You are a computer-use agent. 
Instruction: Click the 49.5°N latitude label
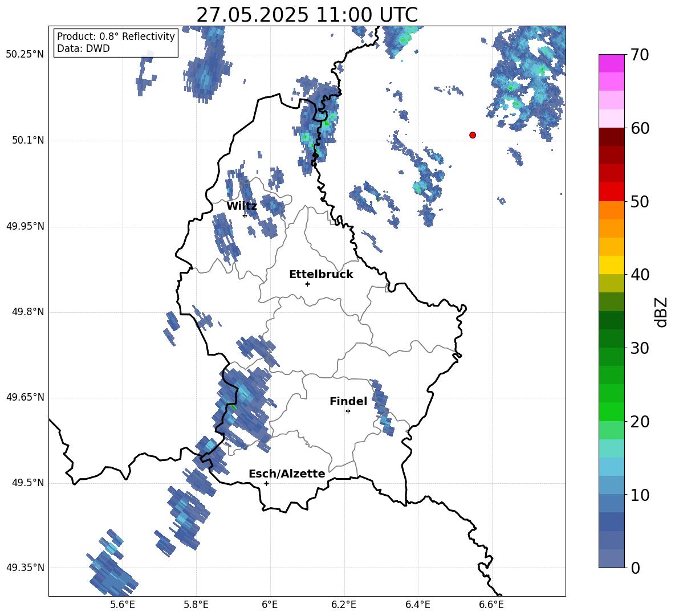click(x=27, y=483)
